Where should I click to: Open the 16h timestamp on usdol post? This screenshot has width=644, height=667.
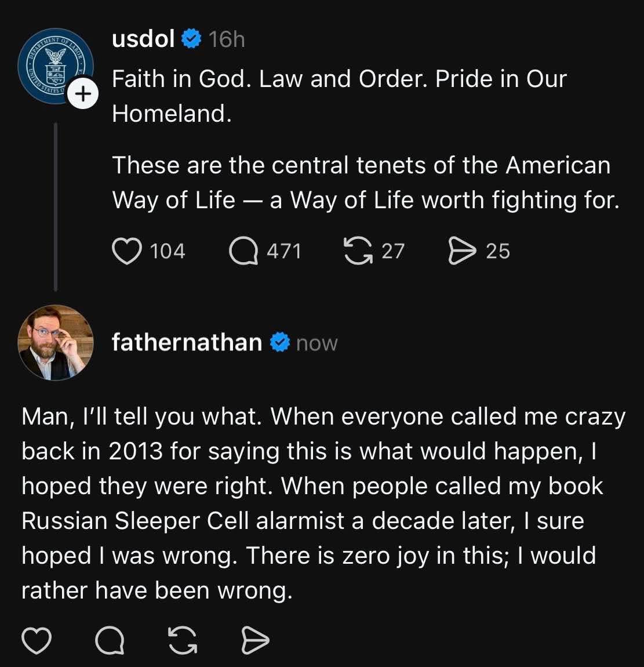point(227,39)
